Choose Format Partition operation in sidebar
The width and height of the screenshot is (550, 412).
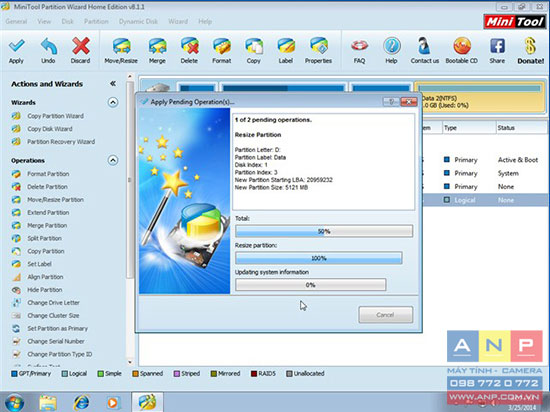[48, 174]
